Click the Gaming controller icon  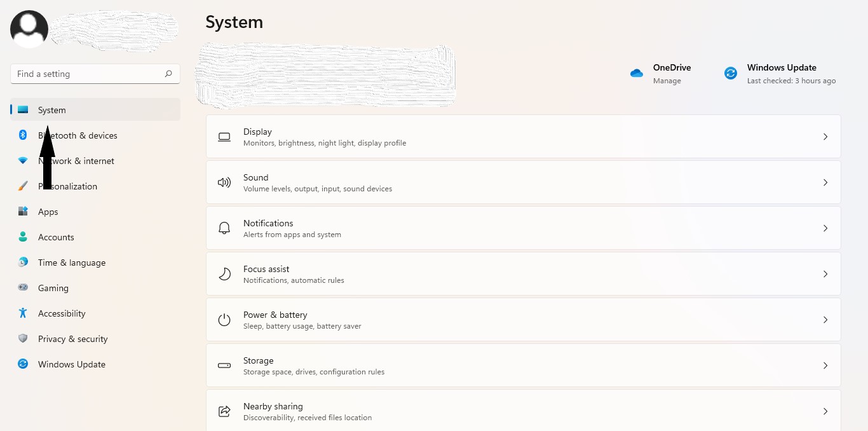tap(23, 287)
